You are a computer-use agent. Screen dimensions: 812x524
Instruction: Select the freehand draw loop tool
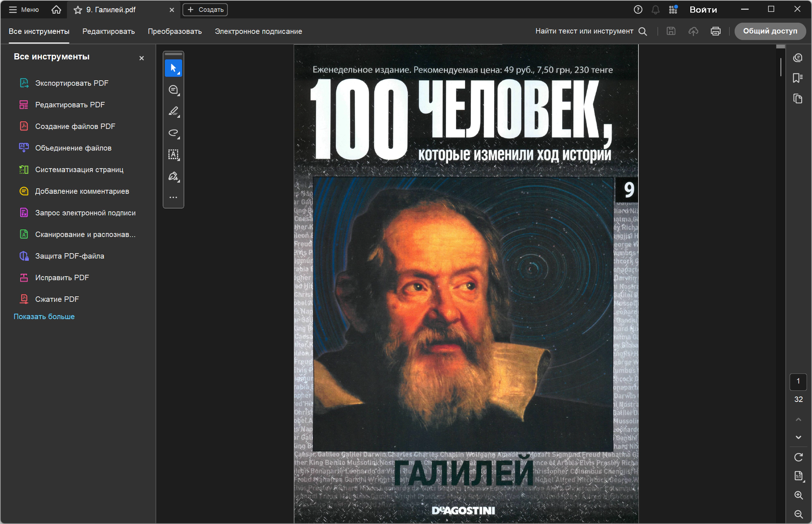(173, 133)
